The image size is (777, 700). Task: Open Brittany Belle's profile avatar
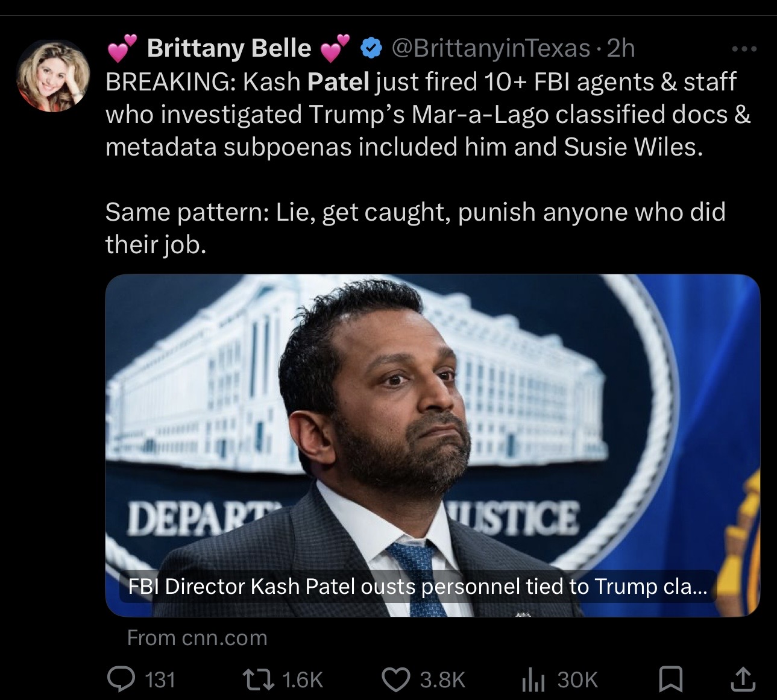52,77
